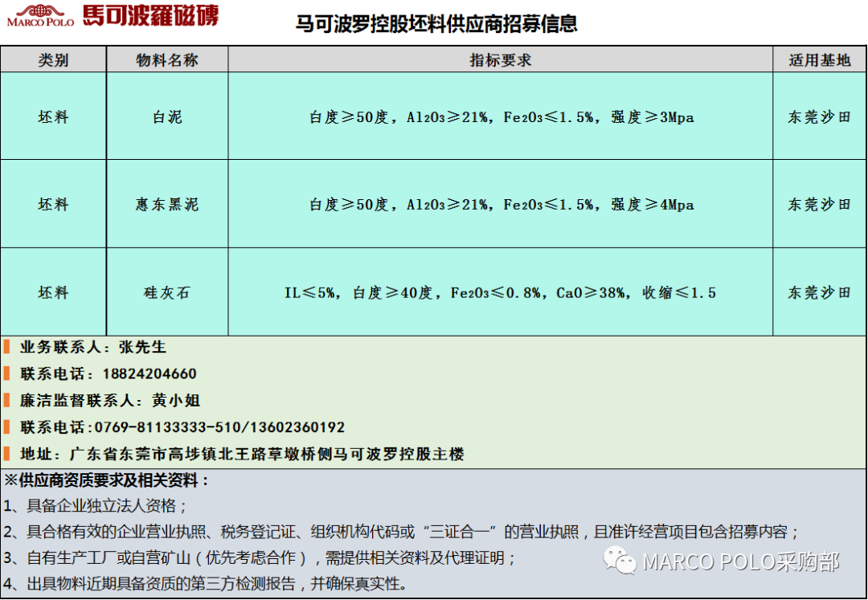Click the 物料名称 column header
Screen dimensions: 868x600
tap(167, 59)
